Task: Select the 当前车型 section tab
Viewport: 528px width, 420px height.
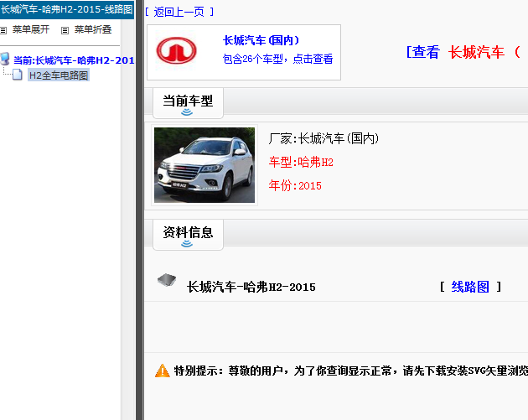Action: coord(188,103)
